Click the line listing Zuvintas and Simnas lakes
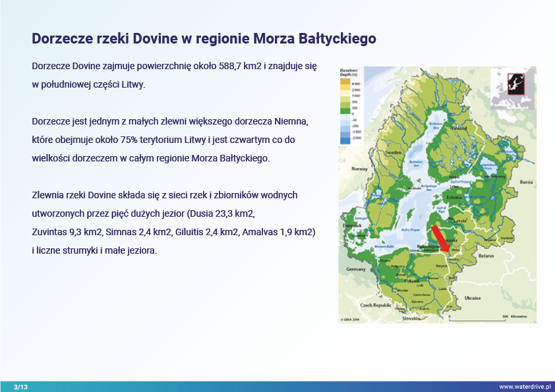Screen dimensions: 555x392 pyautogui.click(x=173, y=232)
